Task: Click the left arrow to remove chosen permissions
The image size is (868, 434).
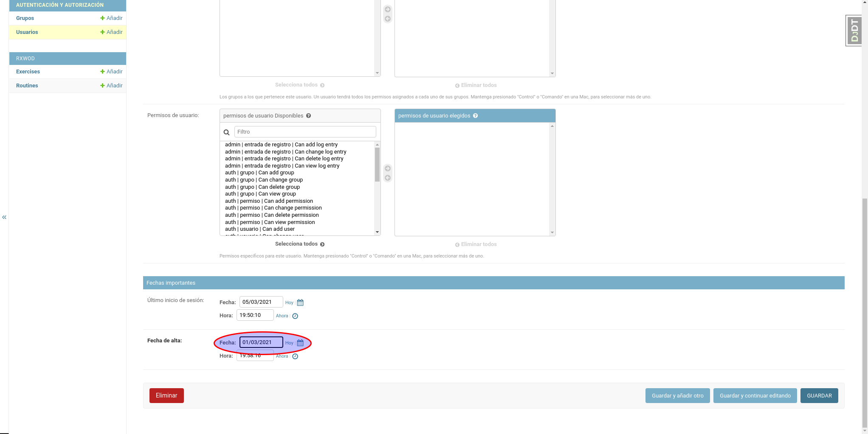Action: [388, 178]
